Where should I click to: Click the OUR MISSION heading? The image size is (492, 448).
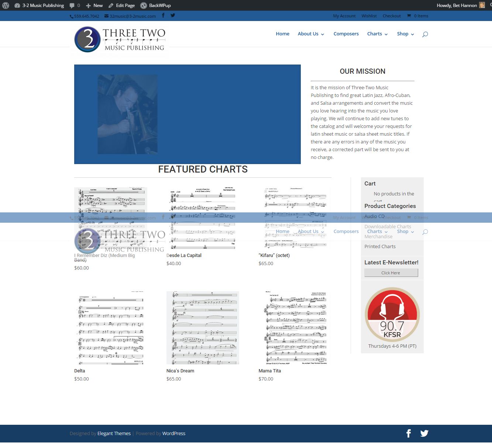362,72
